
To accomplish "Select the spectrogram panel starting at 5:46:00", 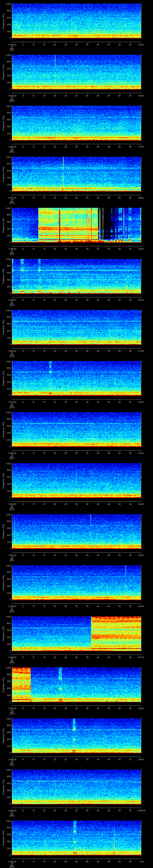I will point(76,123).
